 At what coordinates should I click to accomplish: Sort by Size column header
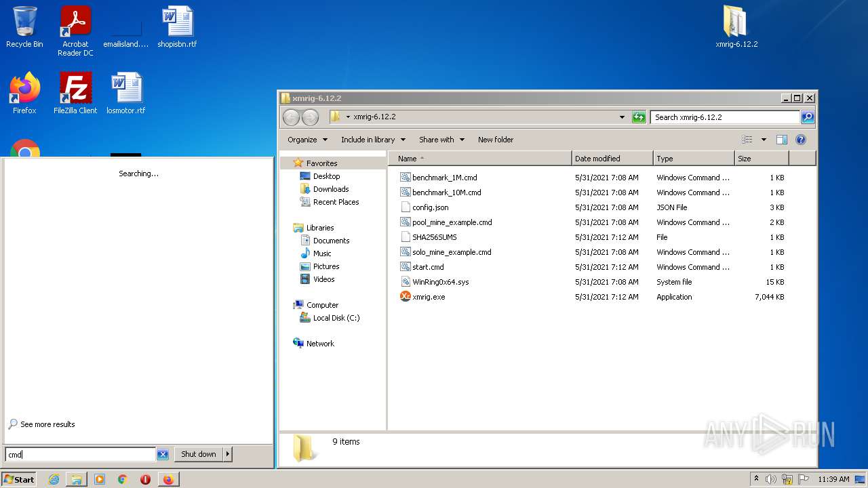(762, 159)
